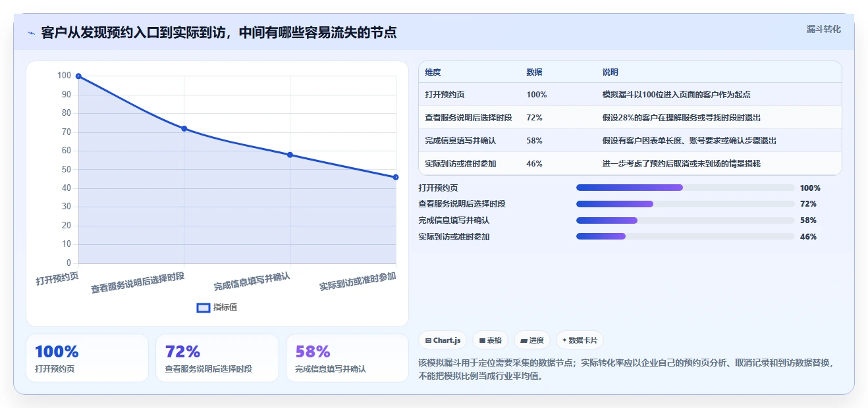The width and height of the screenshot is (868, 408).
Task: Click the 维度 column header
Action: (433, 72)
